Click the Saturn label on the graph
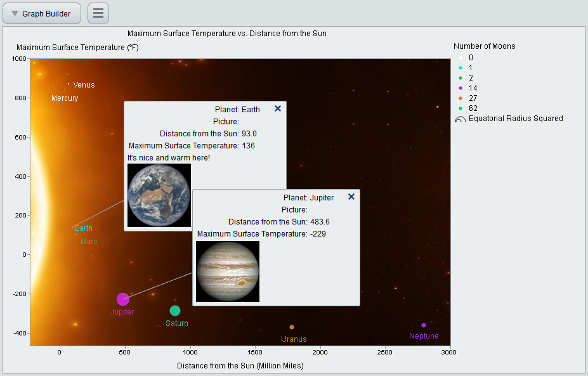Screen dimensions: 588x376 [x=176, y=323]
